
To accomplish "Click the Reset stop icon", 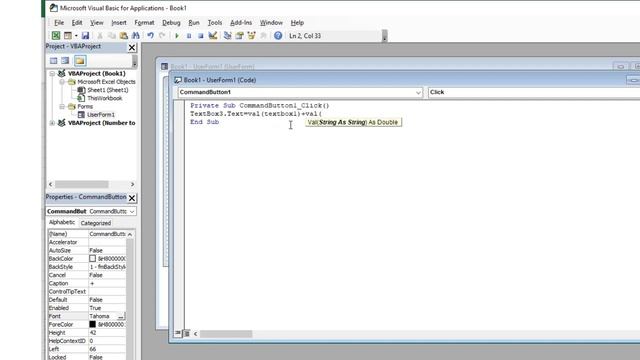I will tap(200, 36).
